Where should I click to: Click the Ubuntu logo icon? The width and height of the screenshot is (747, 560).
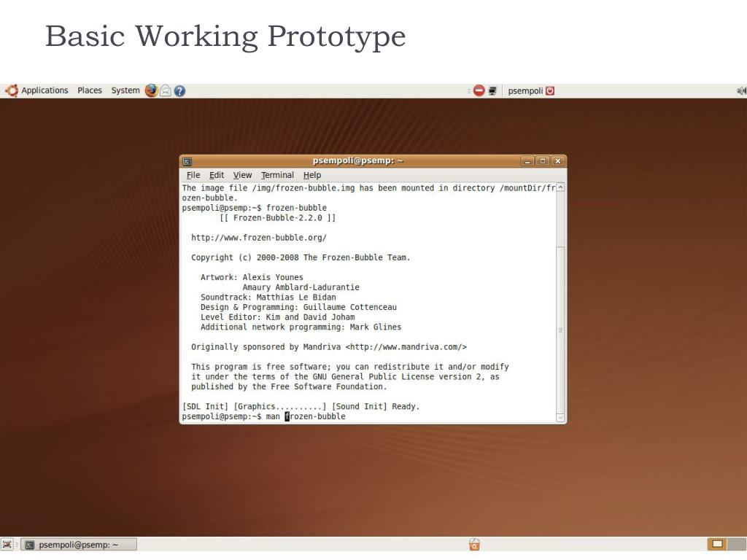[x=12, y=90]
